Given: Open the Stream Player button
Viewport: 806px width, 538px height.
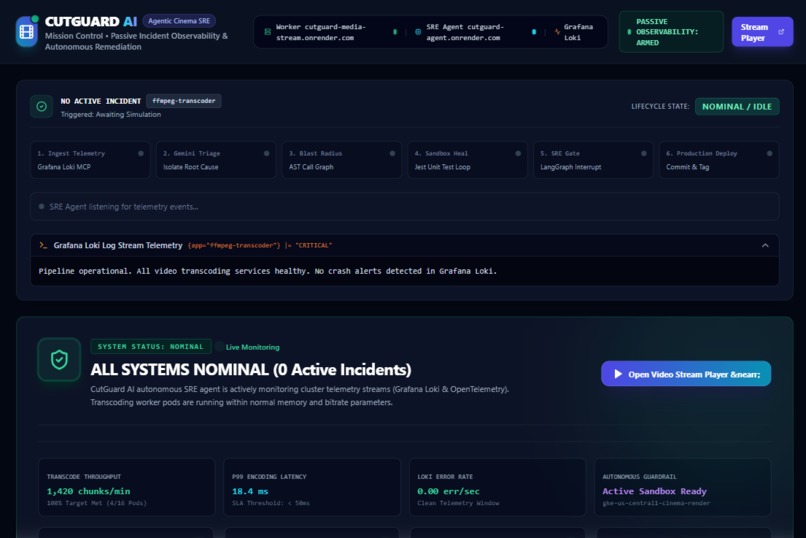Looking at the screenshot, I should click(762, 32).
